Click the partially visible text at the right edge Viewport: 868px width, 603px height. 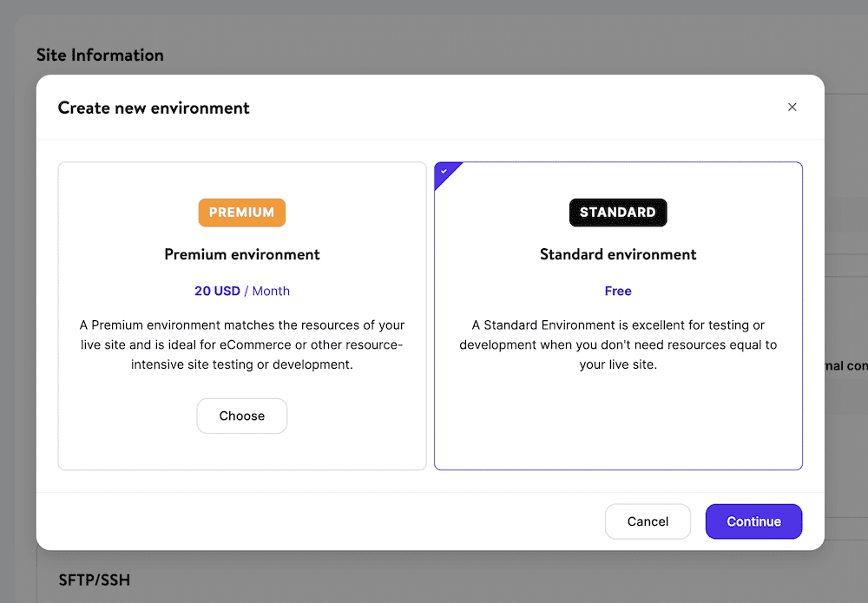846,366
